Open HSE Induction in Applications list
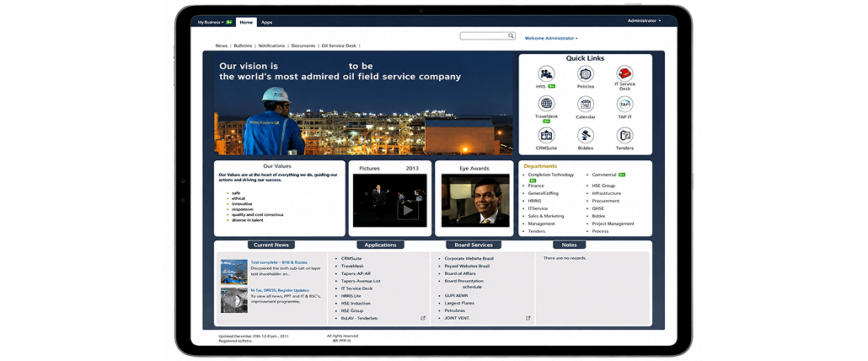868x361 pixels. (356, 304)
